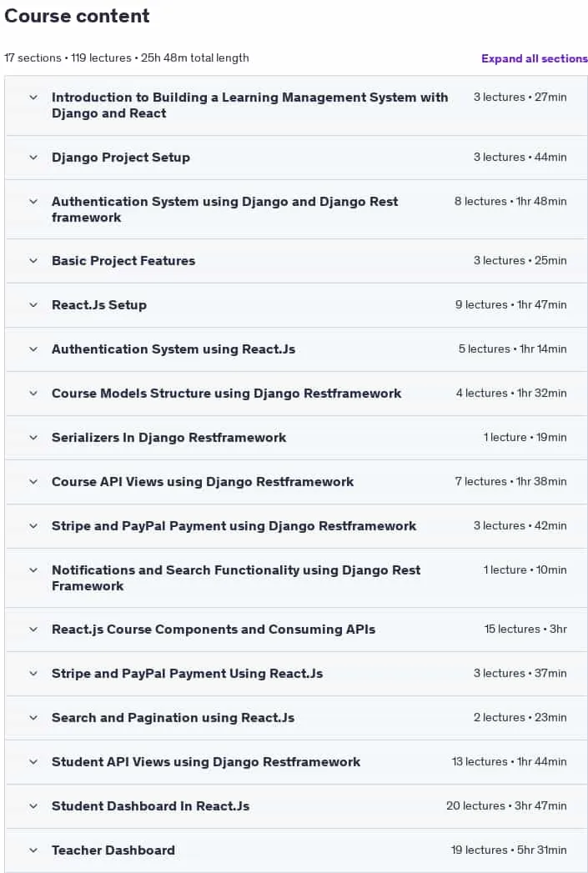Open Course API Views using Django Restframework title
The width and height of the screenshot is (588, 873).
(x=203, y=482)
